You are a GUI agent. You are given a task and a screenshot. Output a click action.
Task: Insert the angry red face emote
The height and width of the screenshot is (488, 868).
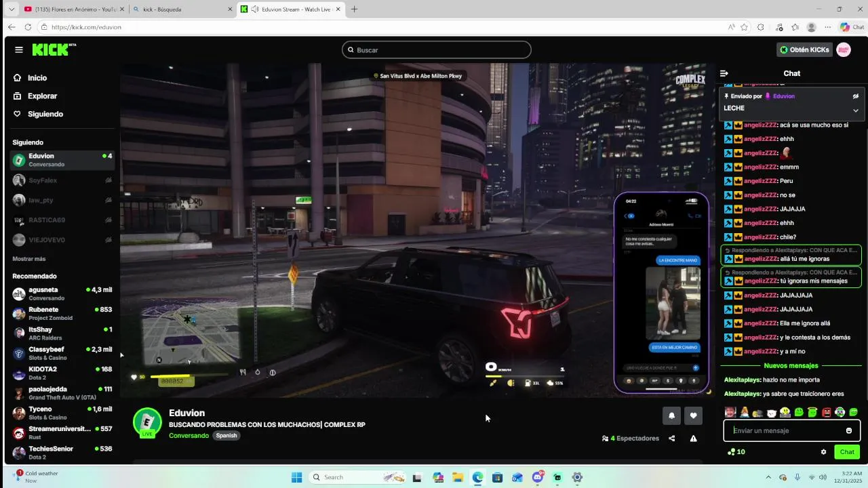pyautogui.click(x=826, y=412)
